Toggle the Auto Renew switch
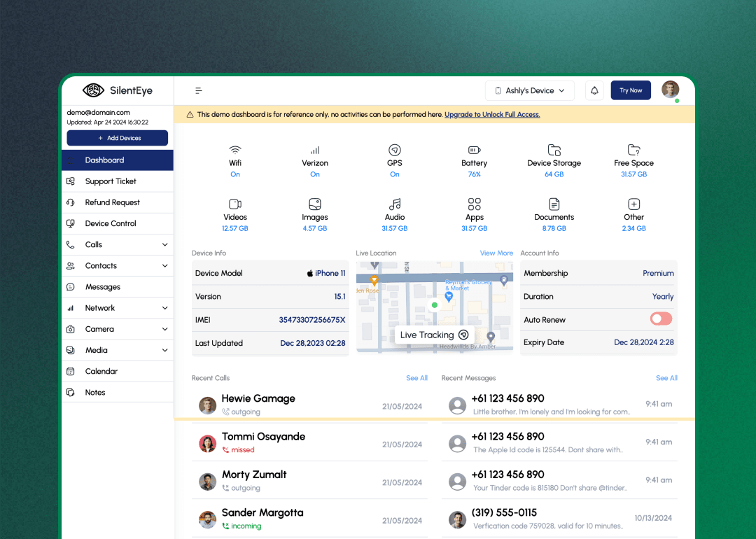756x539 pixels. [x=661, y=319]
